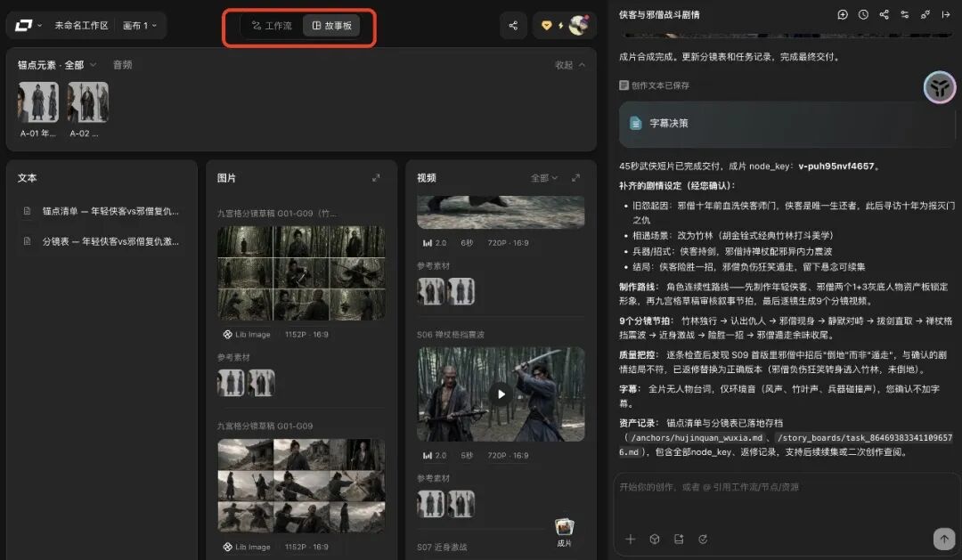The image size is (962, 560).
Task: Open chat settings sliders icon
Action: pyautogui.click(x=905, y=14)
